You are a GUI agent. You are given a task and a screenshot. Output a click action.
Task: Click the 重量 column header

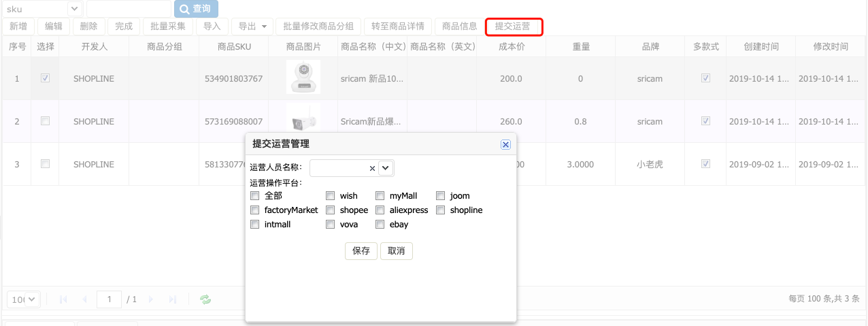point(581,47)
